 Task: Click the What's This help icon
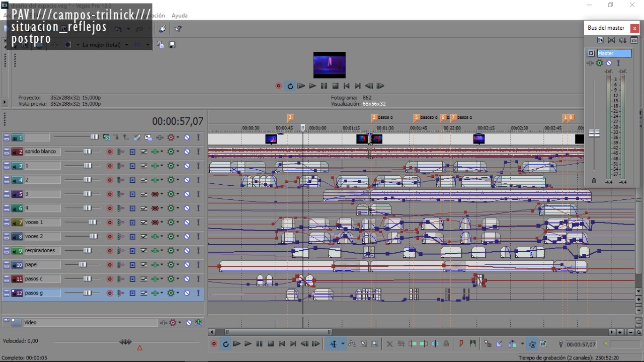point(178,29)
